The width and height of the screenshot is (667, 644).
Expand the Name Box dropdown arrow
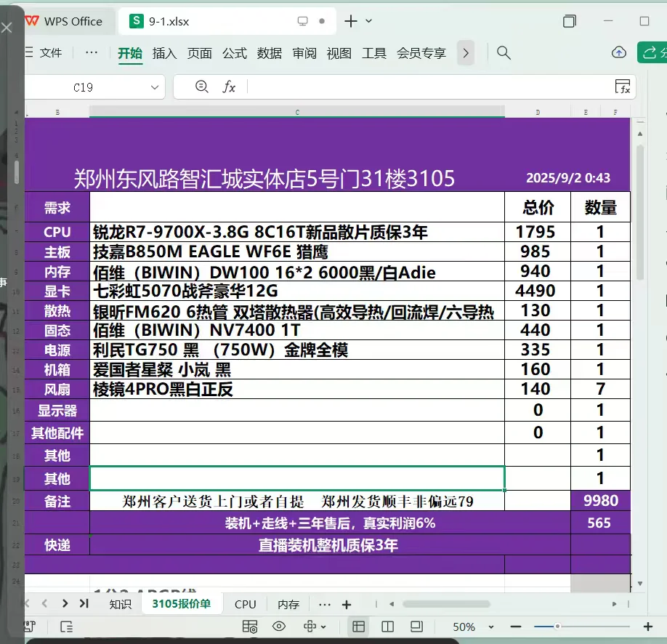pos(155,87)
